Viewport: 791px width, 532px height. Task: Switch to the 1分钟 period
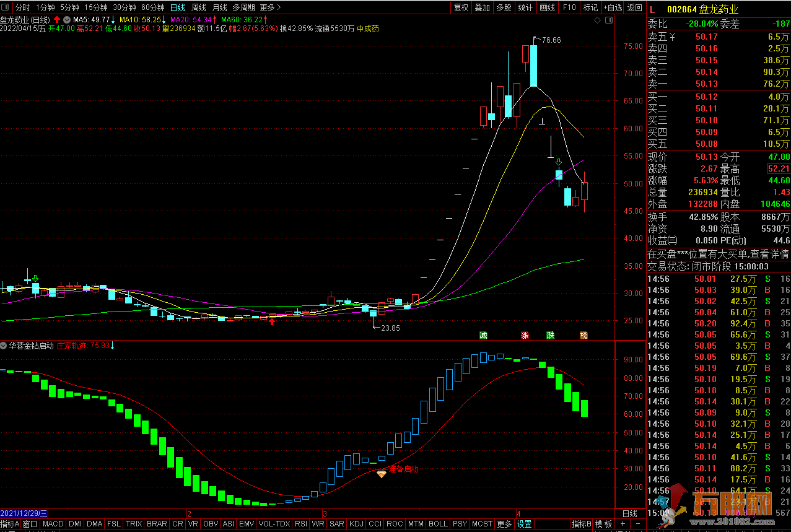point(45,7)
